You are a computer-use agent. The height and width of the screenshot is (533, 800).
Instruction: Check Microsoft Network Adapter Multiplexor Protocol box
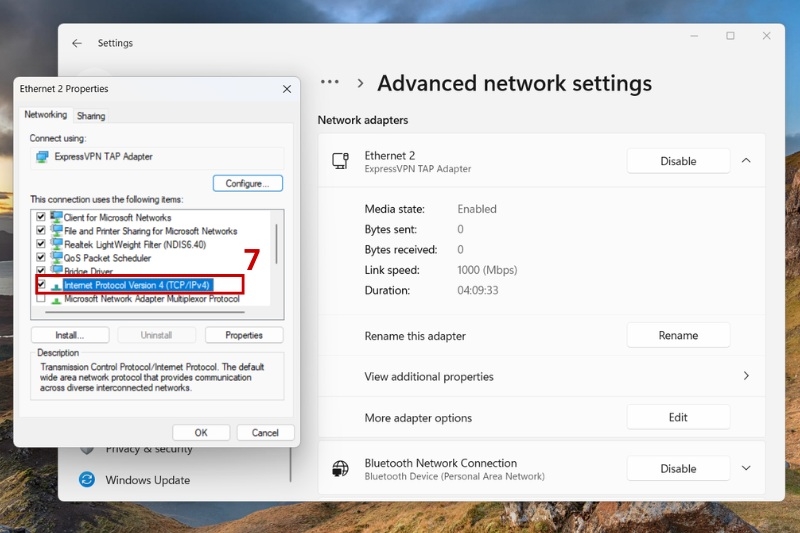41,298
